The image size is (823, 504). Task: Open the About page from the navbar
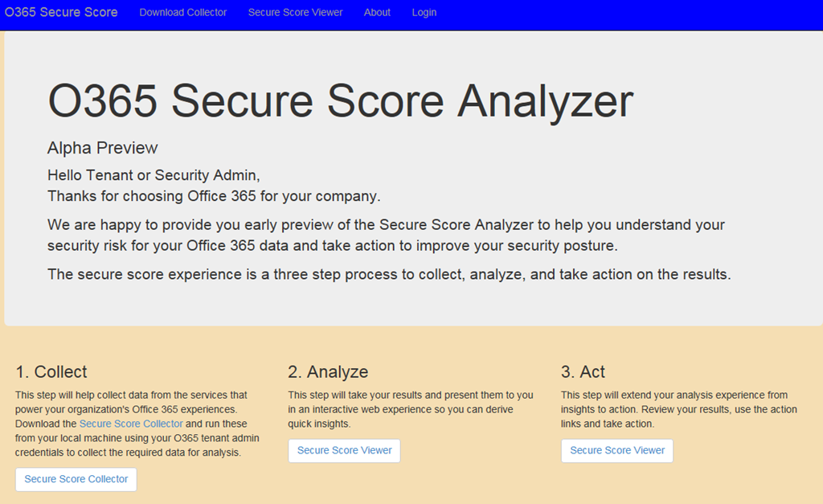[377, 12]
